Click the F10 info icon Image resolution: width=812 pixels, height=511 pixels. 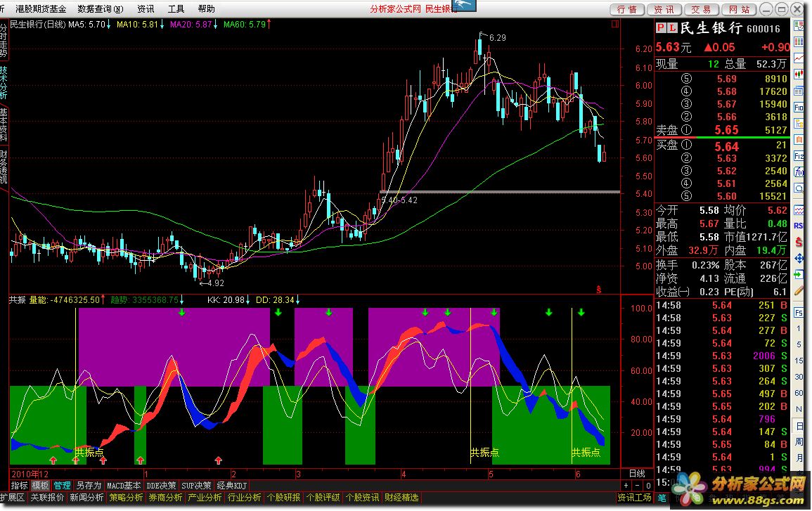point(799,108)
